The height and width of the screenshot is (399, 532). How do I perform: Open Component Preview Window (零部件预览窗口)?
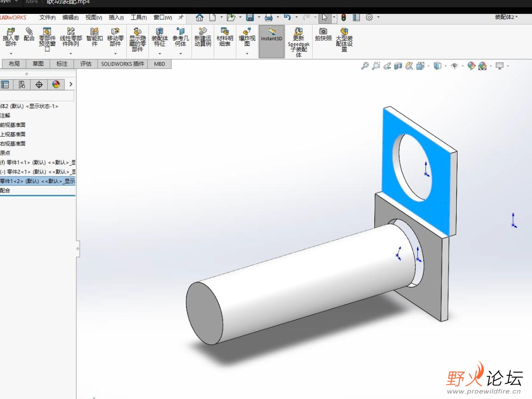[47, 39]
